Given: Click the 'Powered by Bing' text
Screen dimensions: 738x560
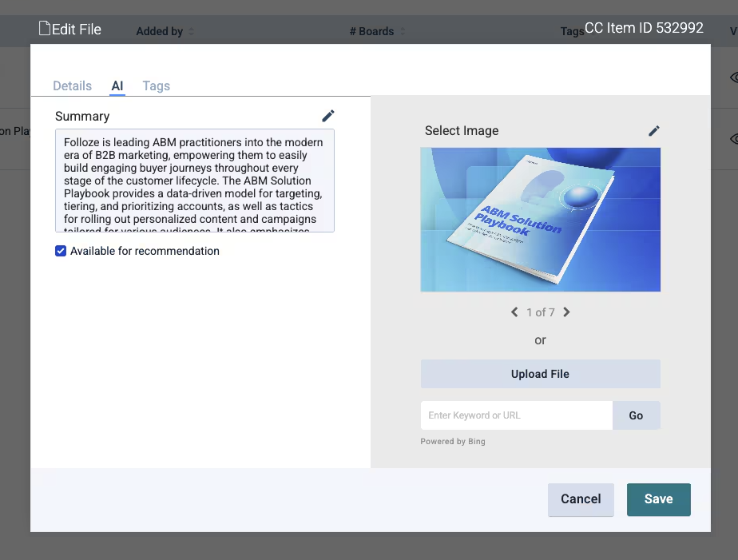Looking at the screenshot, I should 453,442.
